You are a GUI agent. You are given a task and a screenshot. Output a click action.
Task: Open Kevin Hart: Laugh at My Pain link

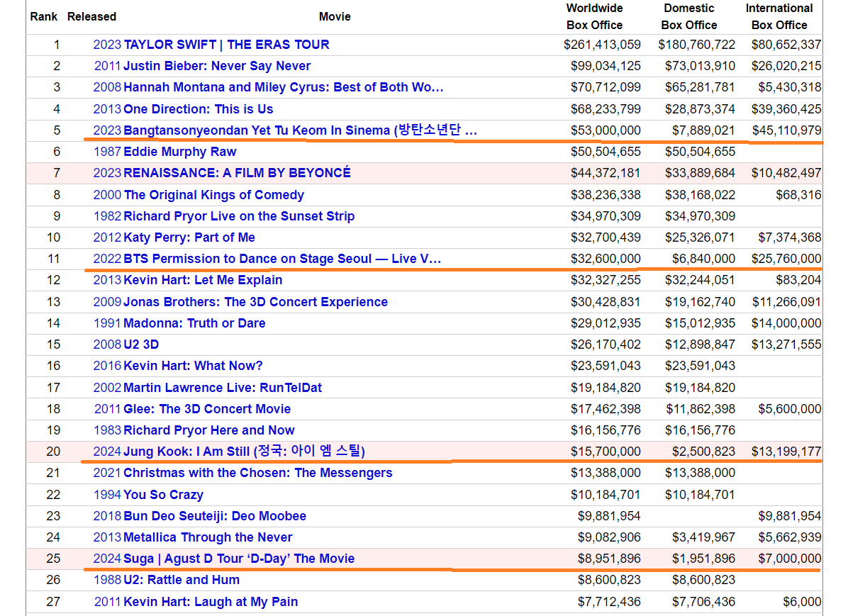click(211, 601)
